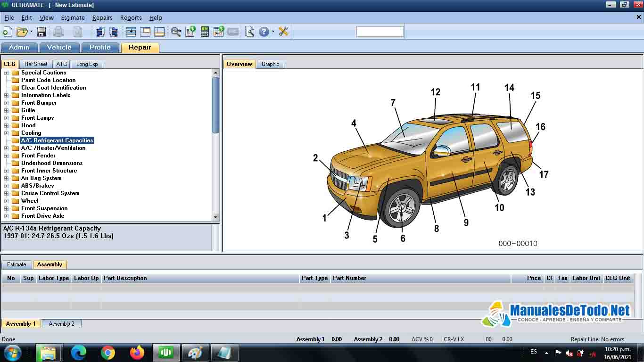Open Google Chrome from the taskbar
This screenshot has height=362, width=644.
pos(108,353)
